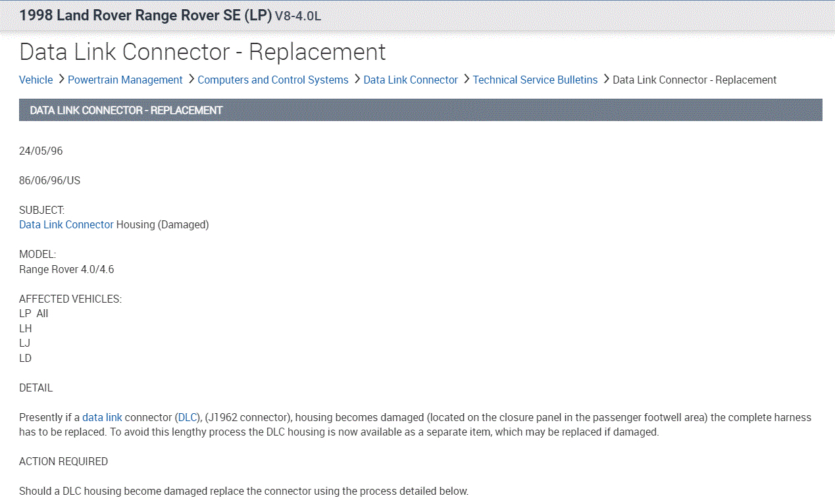Click the large Data Link Connector - Replacement heading
The height and width of the screenshot is (504, 835).
pos(203,51)
